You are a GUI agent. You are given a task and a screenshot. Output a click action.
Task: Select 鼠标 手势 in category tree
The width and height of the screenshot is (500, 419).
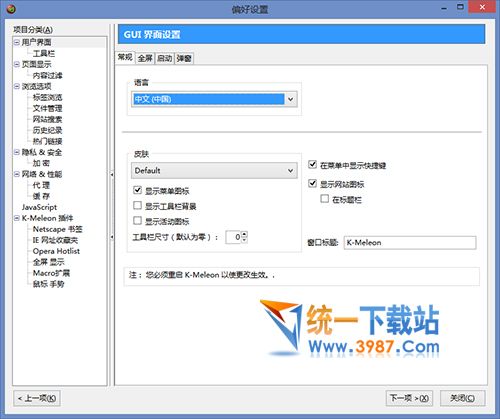pyautogui.click(x=49, y=284)
